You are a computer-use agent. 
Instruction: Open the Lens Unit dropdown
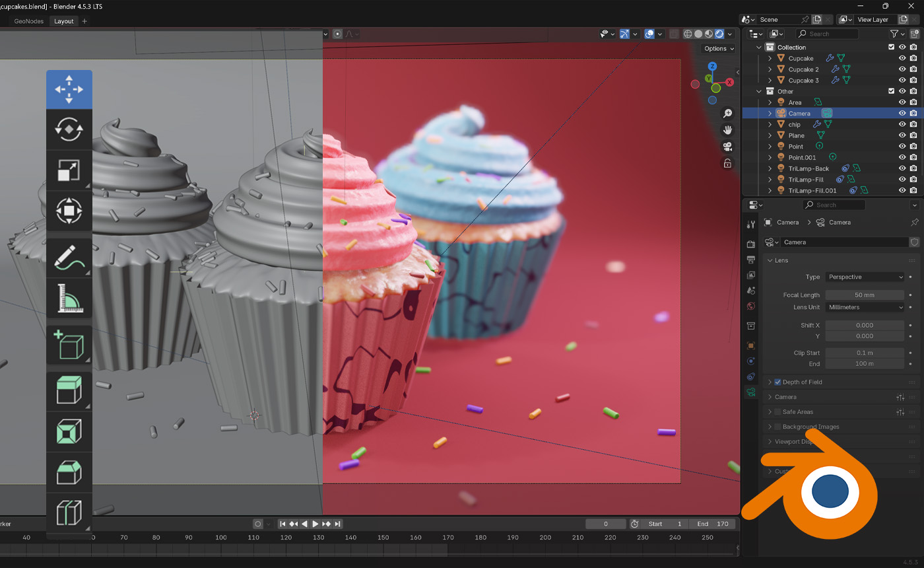[x=865, y=307]
